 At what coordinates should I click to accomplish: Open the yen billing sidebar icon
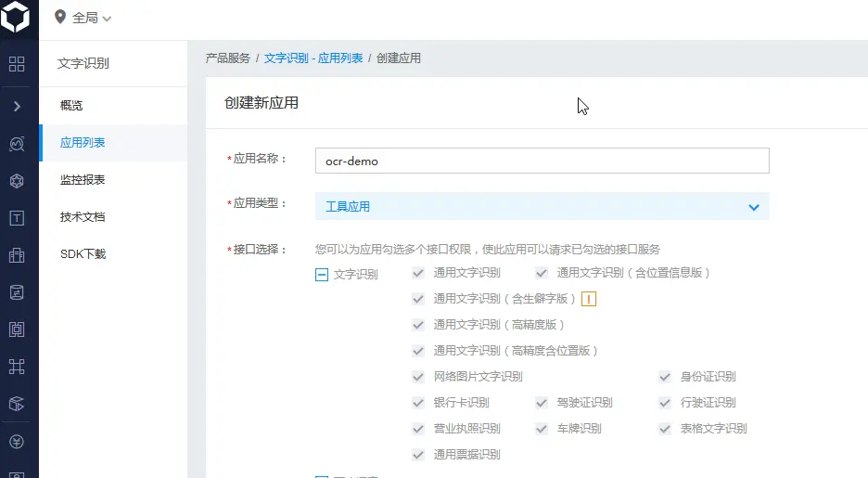pyautogui.click(x=17, y=442)
